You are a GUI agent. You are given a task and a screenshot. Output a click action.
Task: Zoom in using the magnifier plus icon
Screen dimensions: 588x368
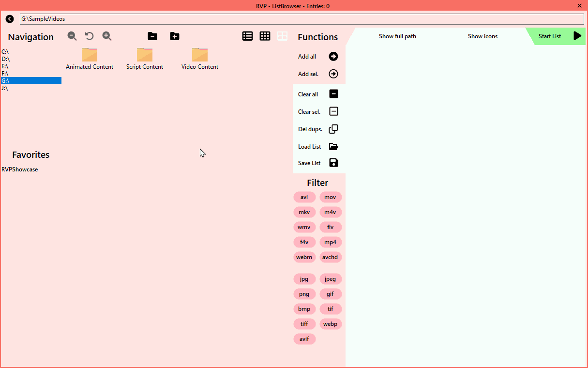click(x=107, y=36)
